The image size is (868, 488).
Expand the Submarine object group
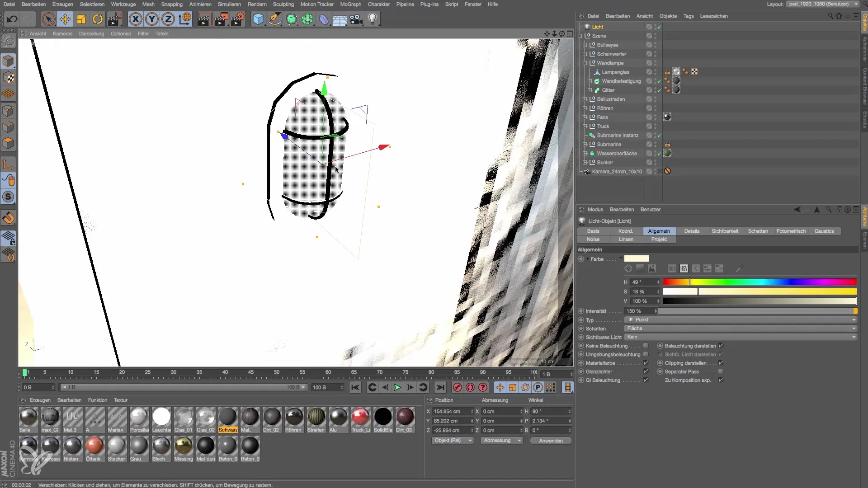tap(585, 145)
